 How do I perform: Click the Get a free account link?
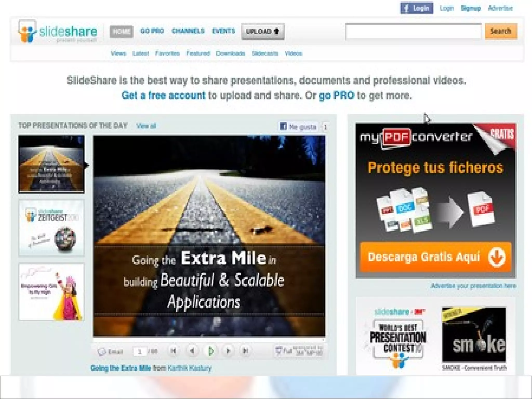click(163, 95)
